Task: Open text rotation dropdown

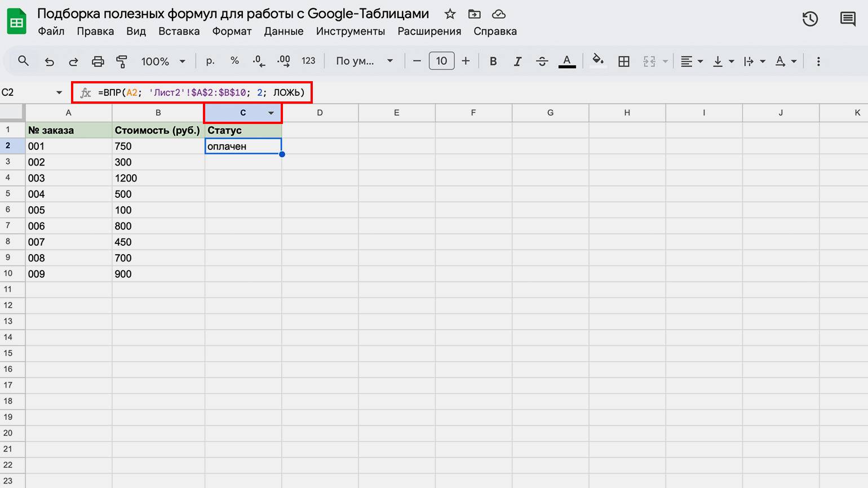Action: click(786, 61)
